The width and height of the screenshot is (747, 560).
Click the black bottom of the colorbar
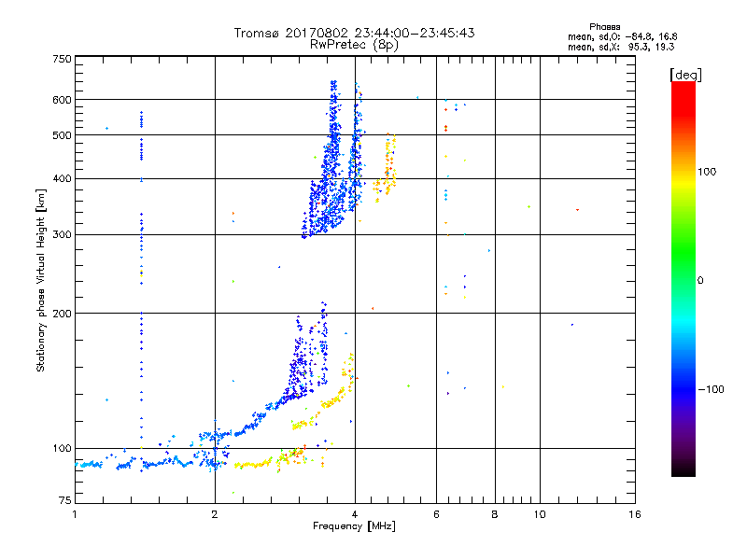click(684, 469)
